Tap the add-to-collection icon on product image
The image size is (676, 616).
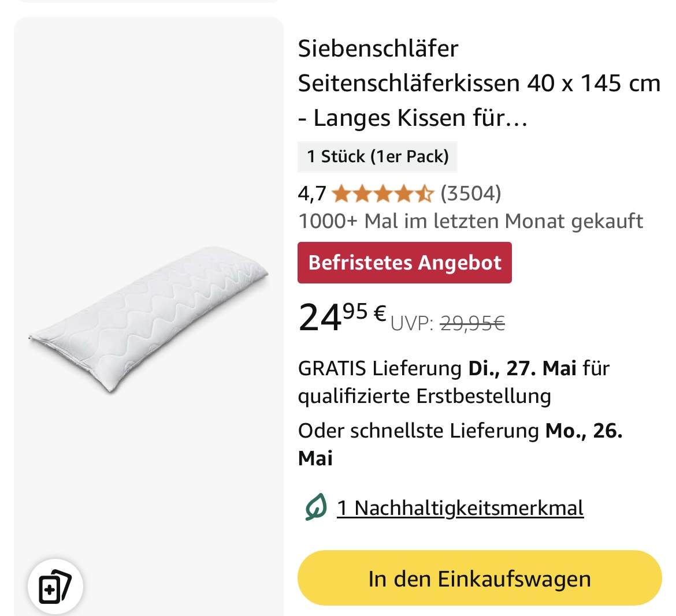pos(55,587)
